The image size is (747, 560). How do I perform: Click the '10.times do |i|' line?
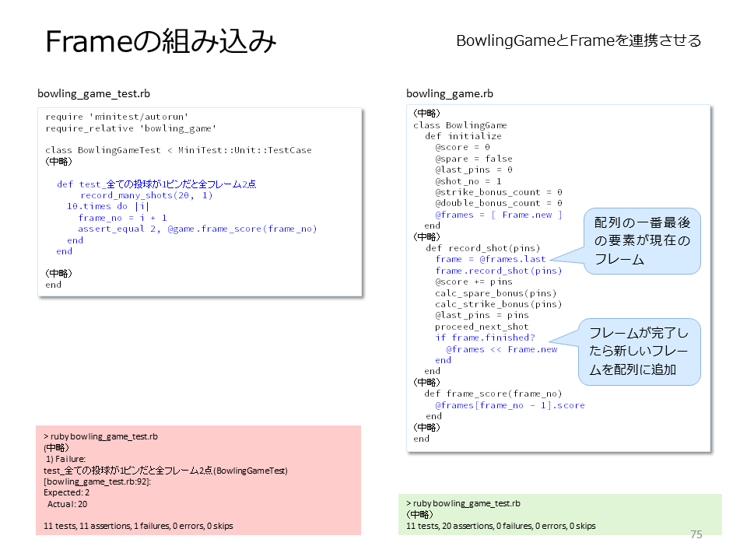tap(107, 206)
